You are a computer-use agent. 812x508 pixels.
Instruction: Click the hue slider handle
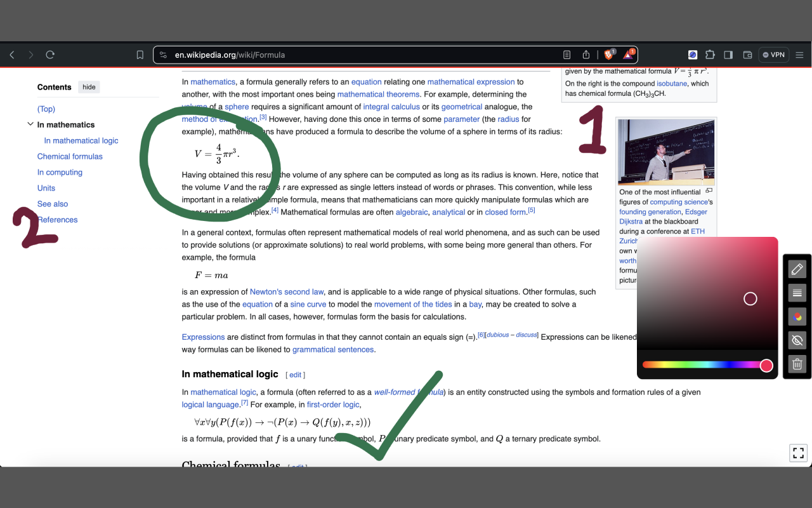point(766,365)
